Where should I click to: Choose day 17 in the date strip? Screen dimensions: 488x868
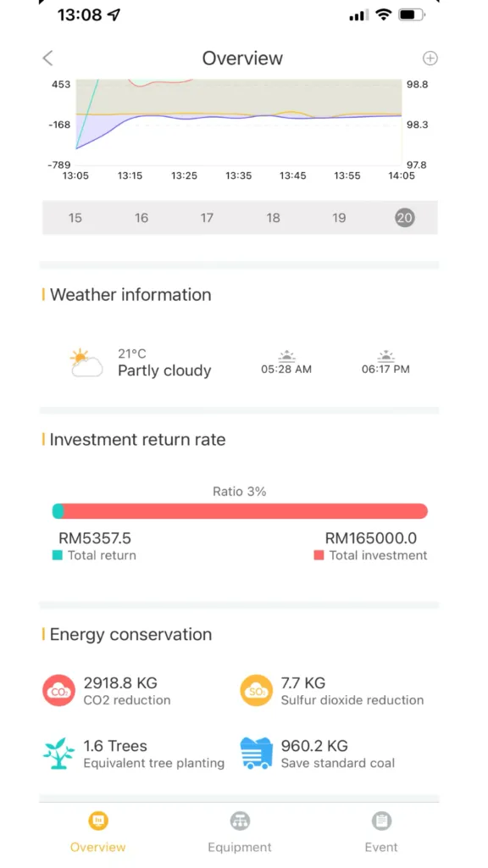(x=207, y=218)
